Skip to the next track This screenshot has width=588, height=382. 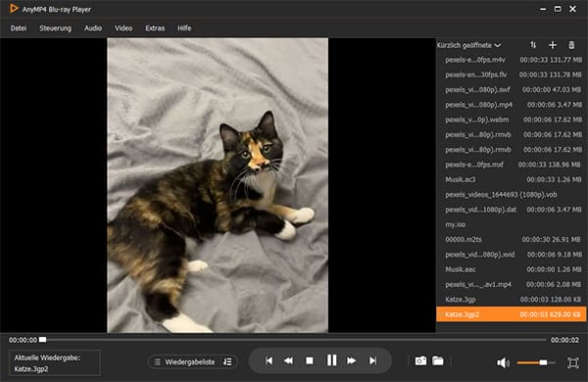point(372,360)
